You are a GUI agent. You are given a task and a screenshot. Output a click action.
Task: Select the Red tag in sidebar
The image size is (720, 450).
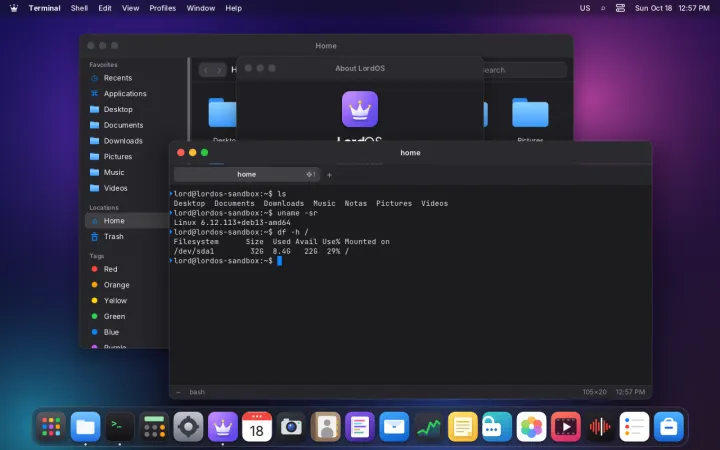127,269
